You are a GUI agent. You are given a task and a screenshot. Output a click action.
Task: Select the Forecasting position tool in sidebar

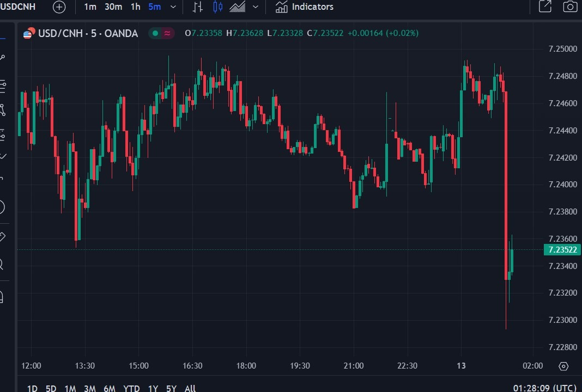[x=2, y=136]
